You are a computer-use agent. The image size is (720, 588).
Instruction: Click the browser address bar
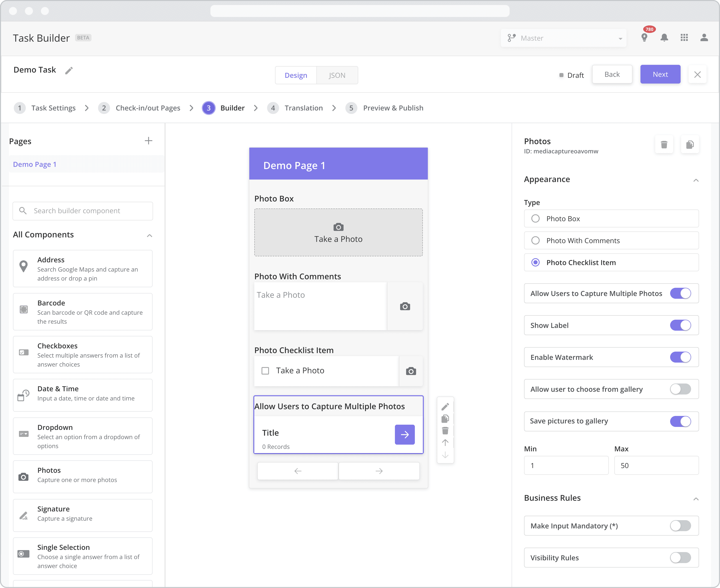pos(360,11)
